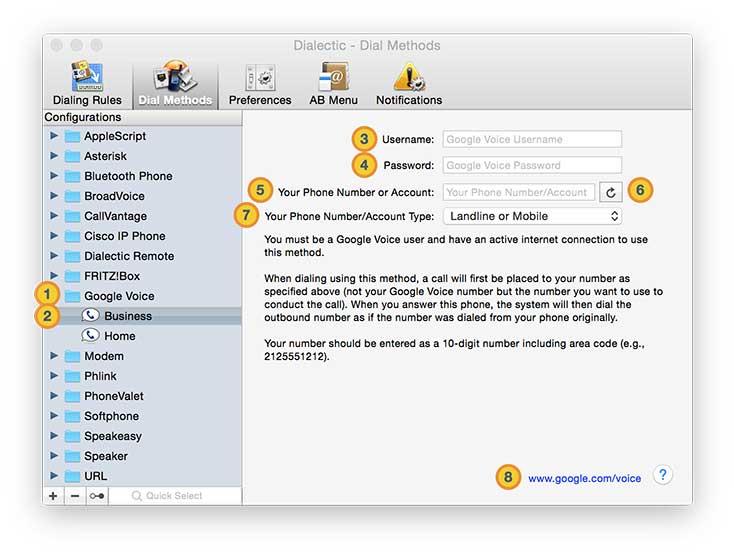Open the AB Menu toolbar icon

[x=333, y=83]
